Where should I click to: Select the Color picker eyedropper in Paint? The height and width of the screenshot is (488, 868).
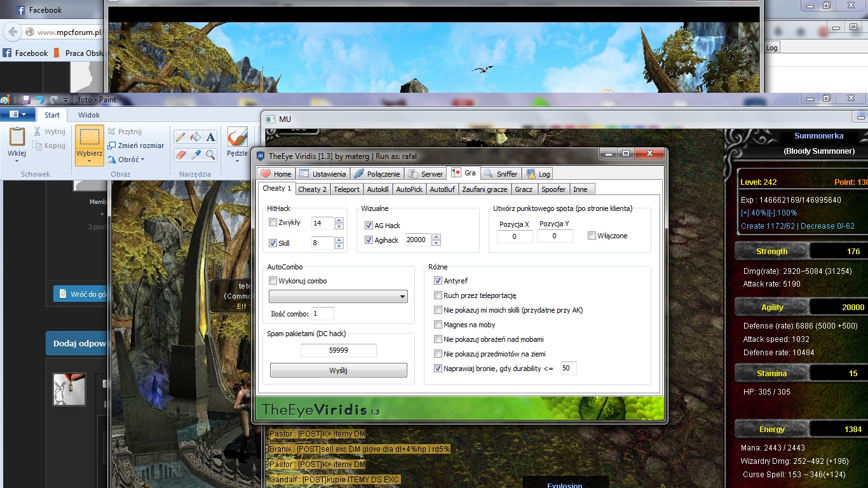(x=196, y=154)
